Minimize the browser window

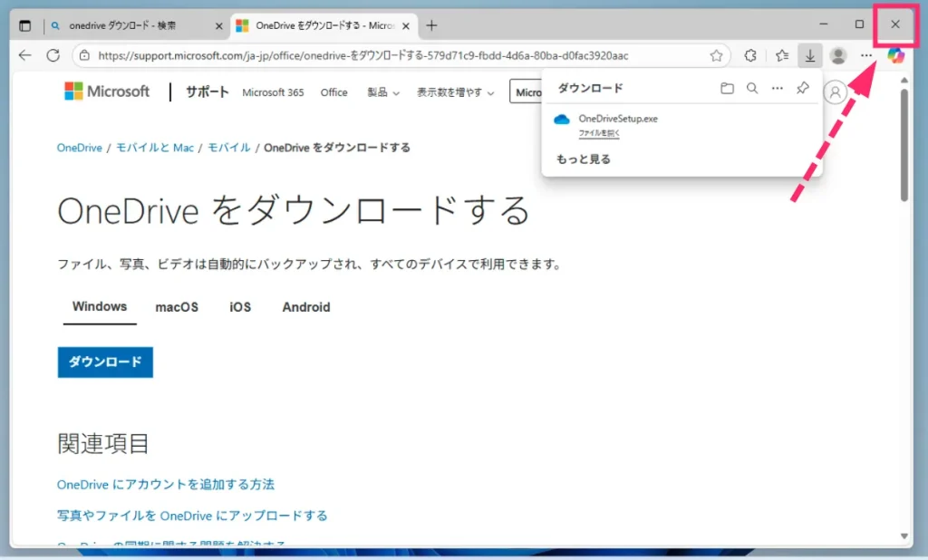pyautogui.click(x=823, y=24)
